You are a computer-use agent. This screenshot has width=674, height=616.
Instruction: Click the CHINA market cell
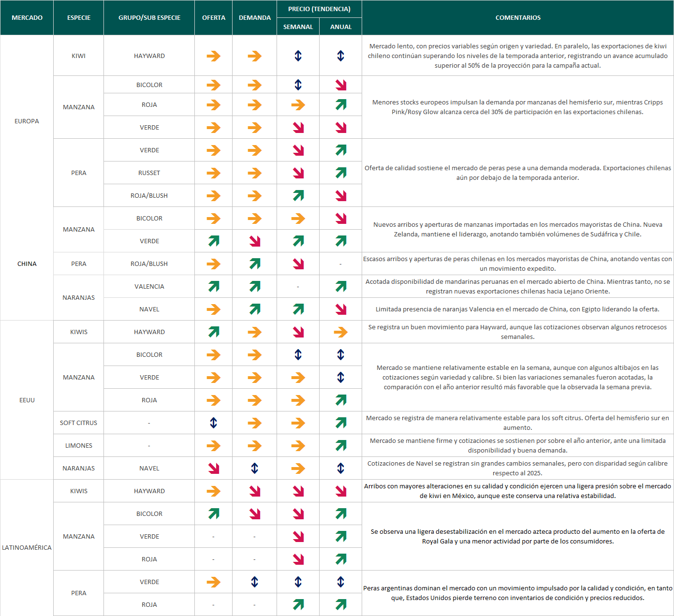(27, 264)
